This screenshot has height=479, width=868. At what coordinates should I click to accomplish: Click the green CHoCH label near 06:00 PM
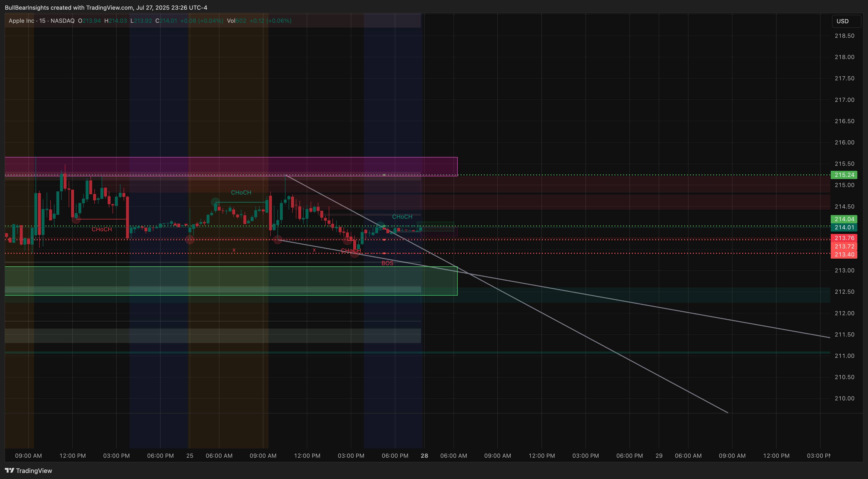(402, 217)
